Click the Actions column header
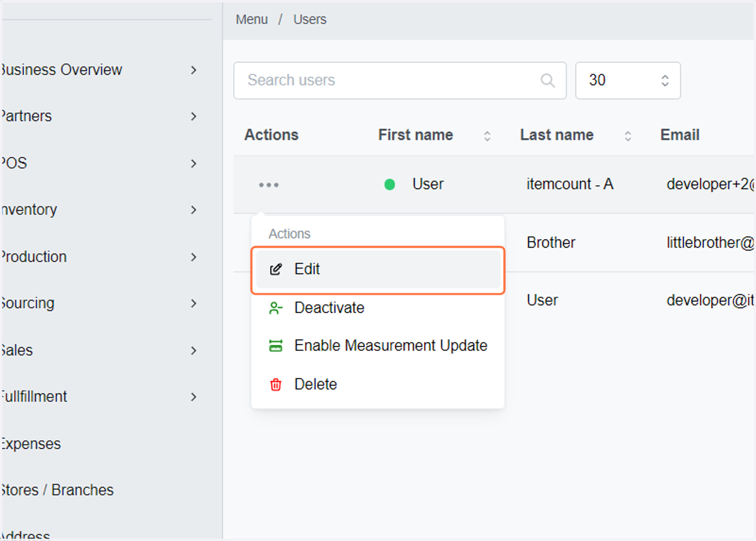Image resolution: width=756 pixels, height=541 pixels. coord(272,135)
